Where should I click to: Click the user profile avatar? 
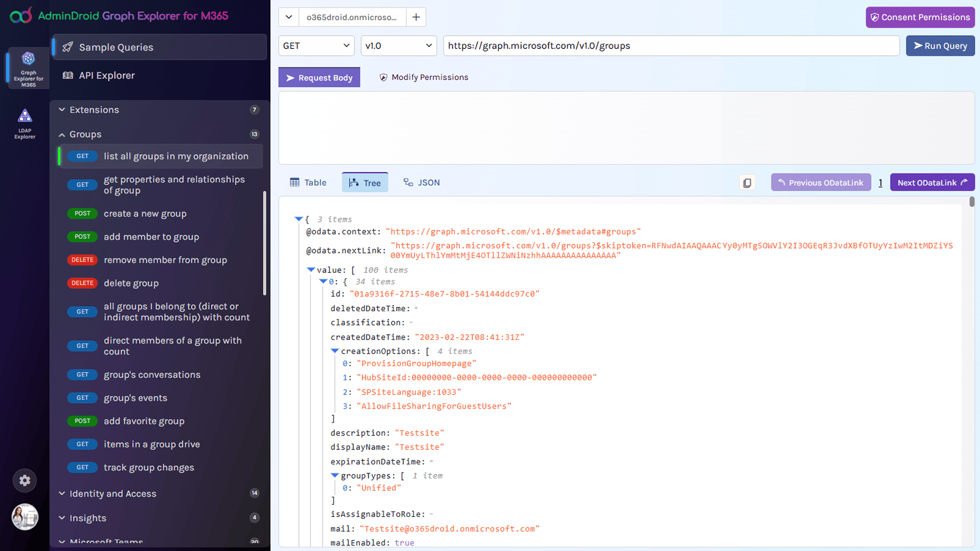24,517
